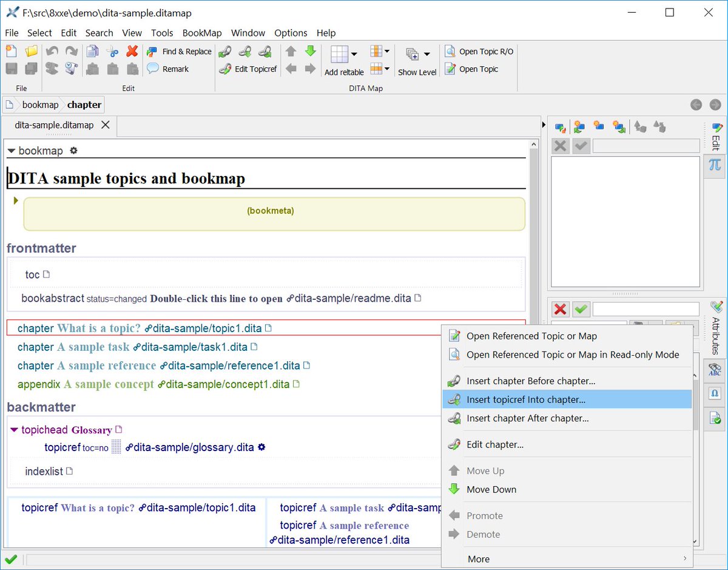Switch to the pi symbol side tab

(x=715, y=165)
